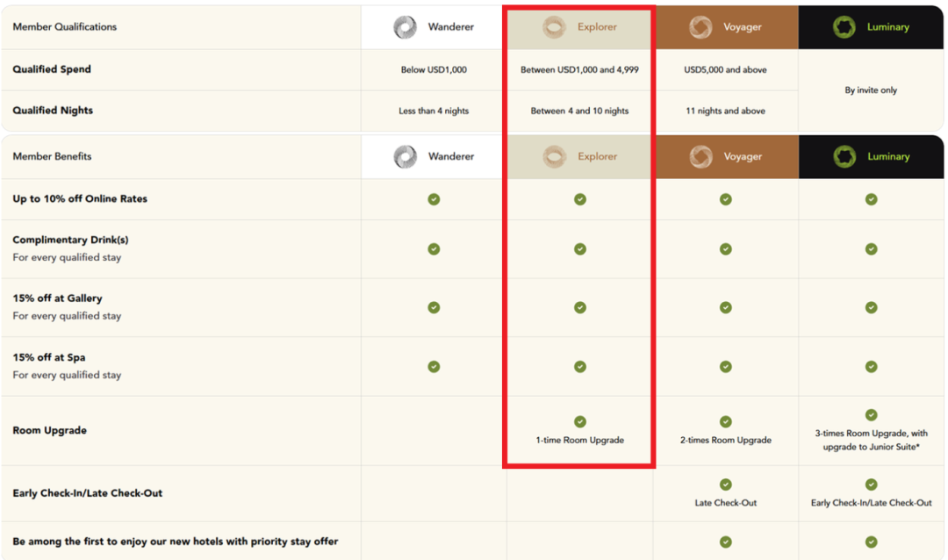Click the Voyager logo in Member Benefits row

pyautogui.click(x=700, y=156)
